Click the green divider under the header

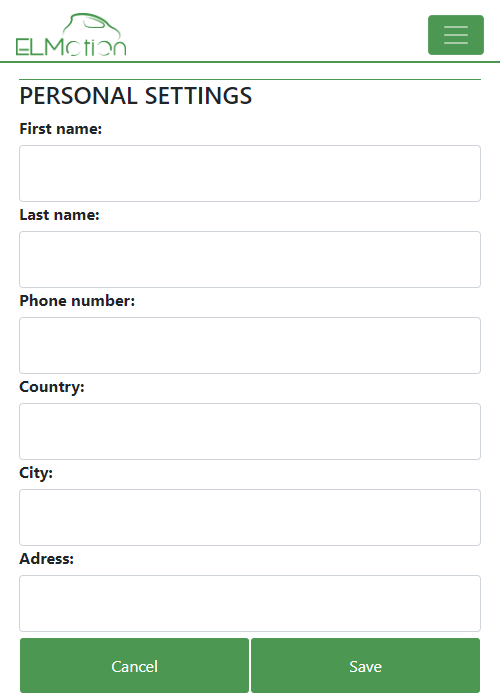pos(250,62)
